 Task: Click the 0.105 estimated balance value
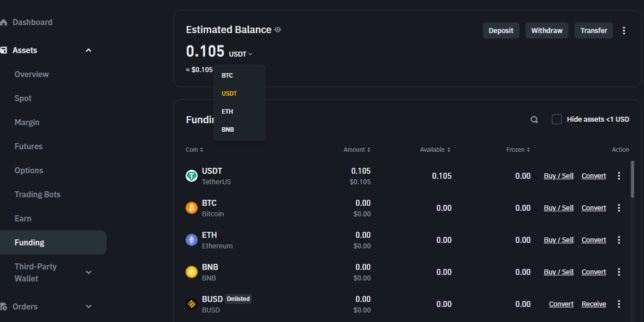[x=205, y=51]
